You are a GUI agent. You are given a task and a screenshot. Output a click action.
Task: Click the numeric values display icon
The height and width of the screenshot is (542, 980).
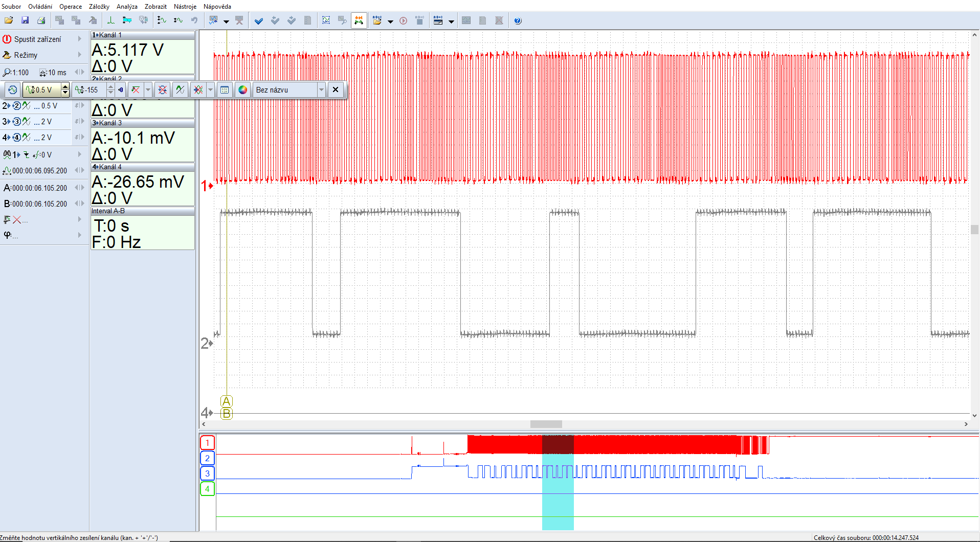click(225, 90)
